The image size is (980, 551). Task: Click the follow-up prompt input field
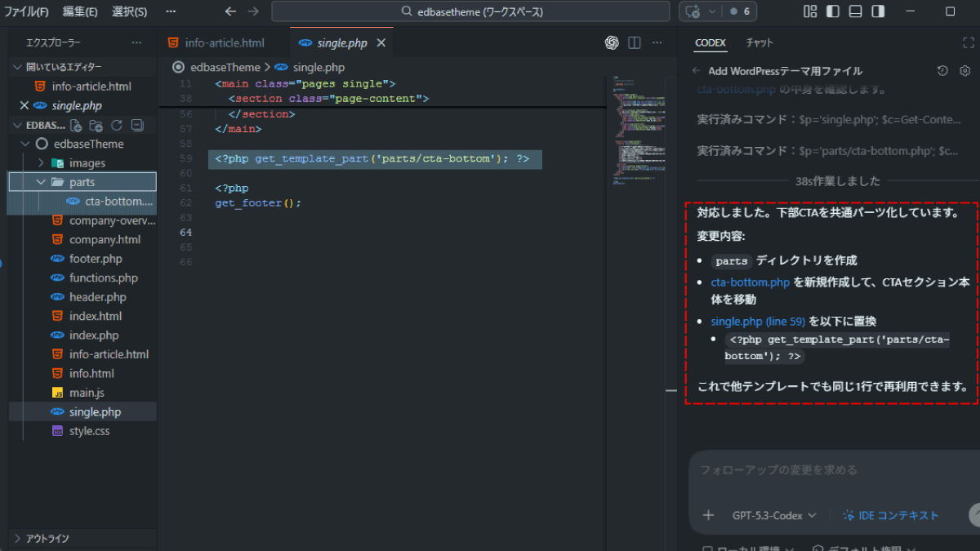click(825, 470)
